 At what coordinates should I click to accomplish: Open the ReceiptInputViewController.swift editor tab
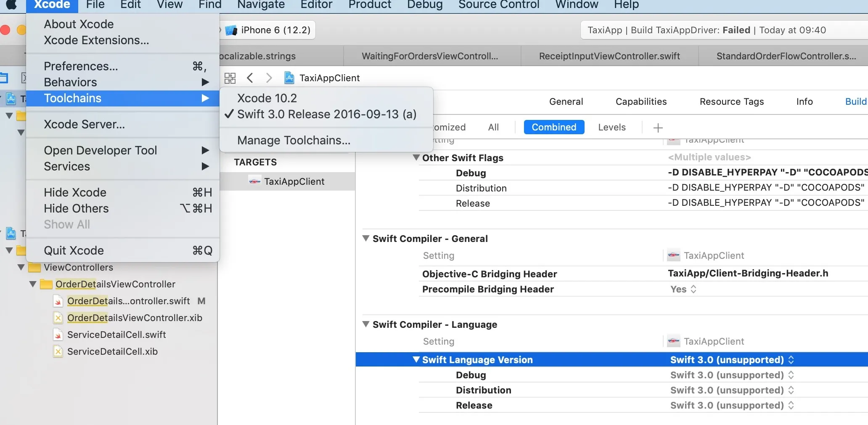click(609, 56)
